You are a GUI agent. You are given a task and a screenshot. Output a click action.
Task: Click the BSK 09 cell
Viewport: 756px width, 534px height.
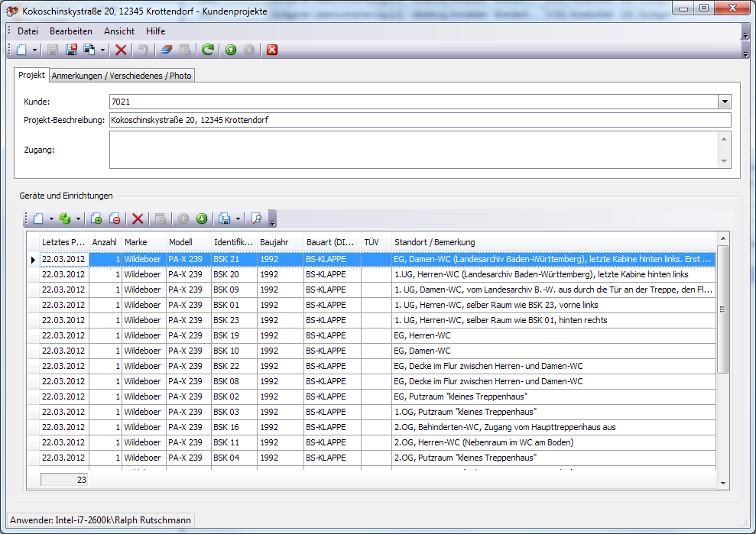click(x=234, y=290)
